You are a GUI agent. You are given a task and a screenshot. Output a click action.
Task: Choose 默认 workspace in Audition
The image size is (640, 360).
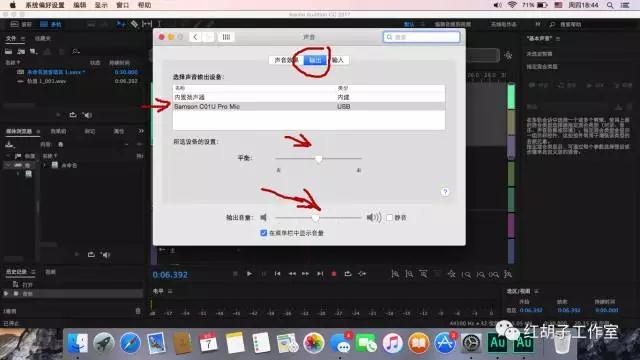pos(409,24)
